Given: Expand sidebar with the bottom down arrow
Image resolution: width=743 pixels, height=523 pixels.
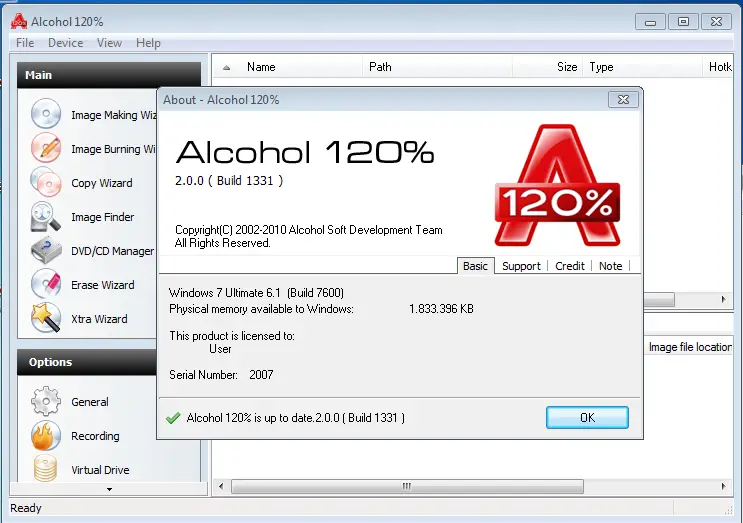Looking at the screenshot, I should point(109,489).
